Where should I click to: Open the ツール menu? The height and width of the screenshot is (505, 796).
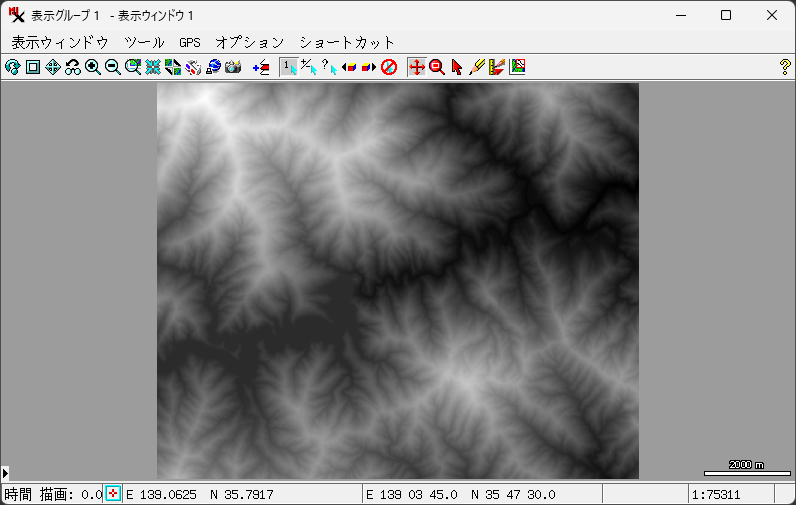point(144,42)
